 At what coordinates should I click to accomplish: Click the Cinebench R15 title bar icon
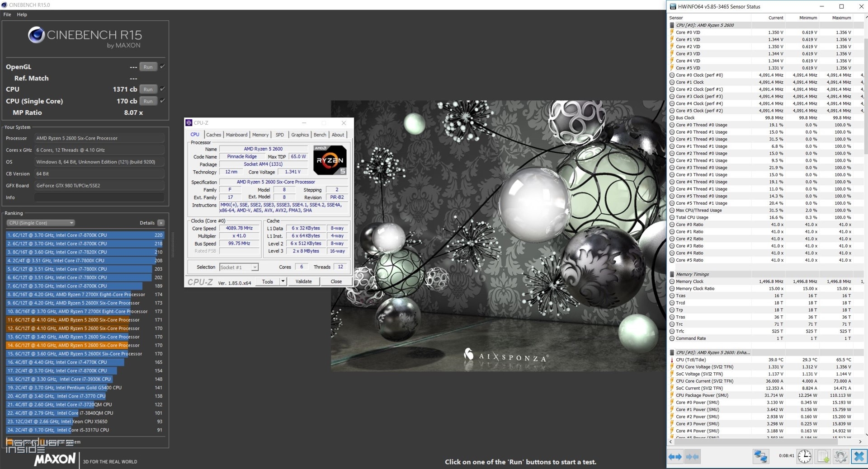click(x=5, y=5)
